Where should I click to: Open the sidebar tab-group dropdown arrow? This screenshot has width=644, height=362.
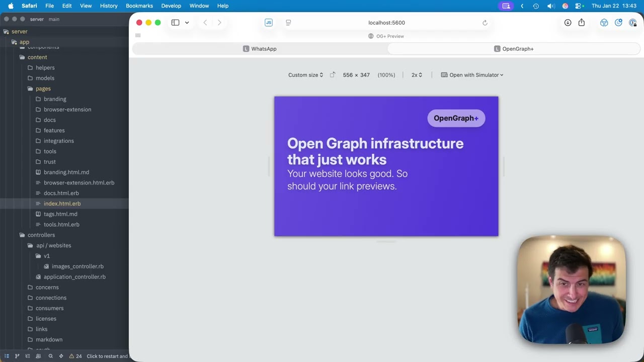pyautogui.click(x=187, y=23)
